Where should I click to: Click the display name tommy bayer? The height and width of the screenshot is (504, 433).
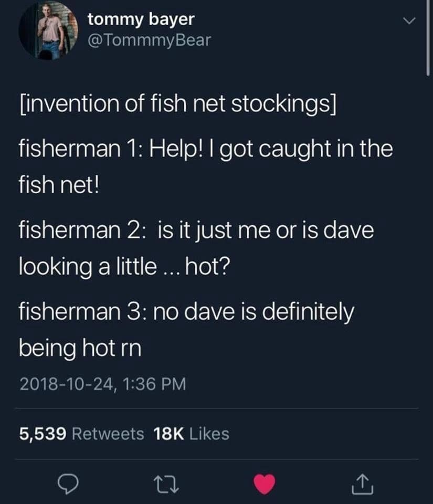(141, 19)
